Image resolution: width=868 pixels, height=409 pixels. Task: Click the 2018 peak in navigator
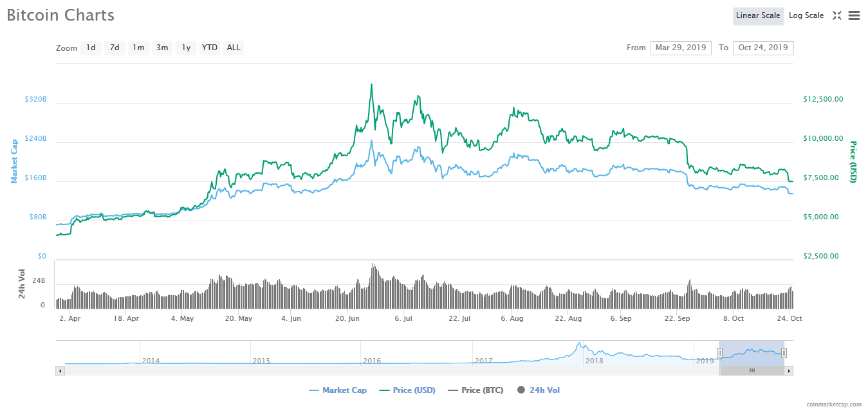pyautogui.click(x=579, y=345)
